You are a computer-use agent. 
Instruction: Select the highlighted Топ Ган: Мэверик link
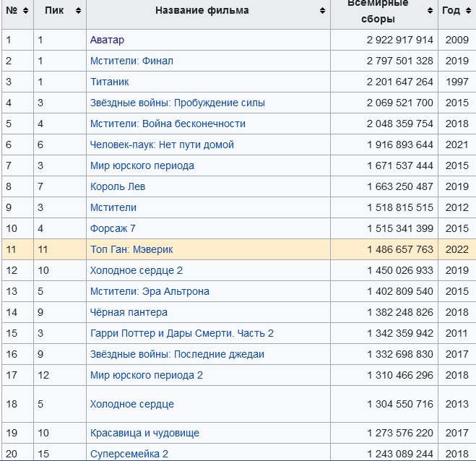coord(131,249)
